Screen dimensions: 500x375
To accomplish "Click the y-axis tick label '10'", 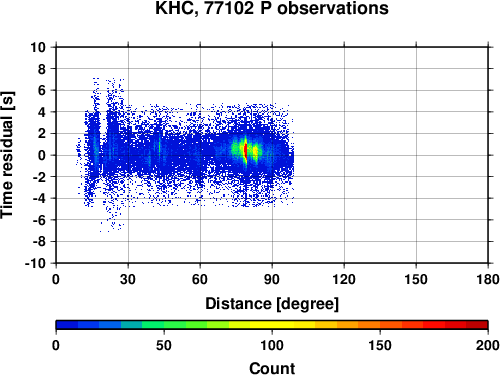I will pos(38,47).
